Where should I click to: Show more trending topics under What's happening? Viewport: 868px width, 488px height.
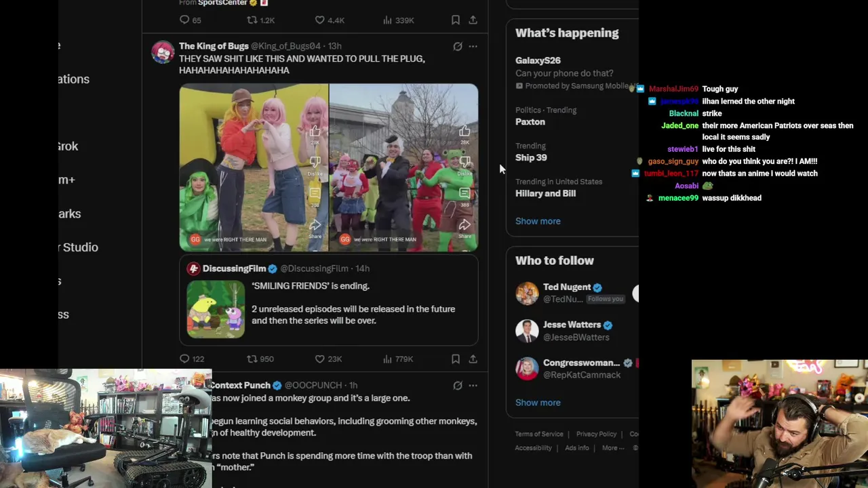(x=538, y=221)
